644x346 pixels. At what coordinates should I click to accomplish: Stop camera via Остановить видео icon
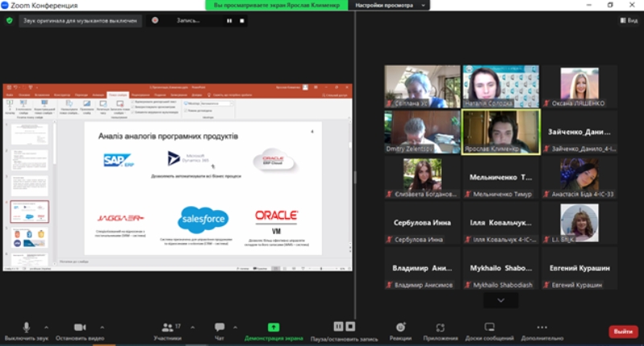[80, 327]
